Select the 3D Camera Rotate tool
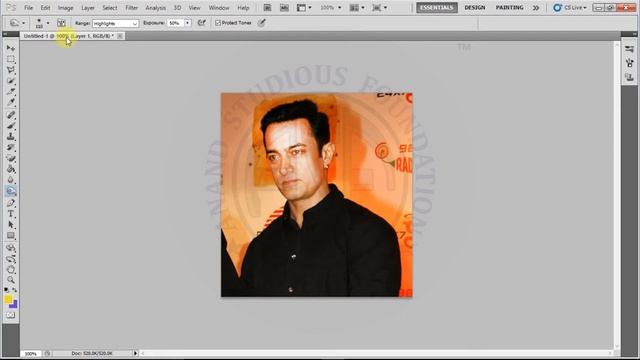 (11, 258)
